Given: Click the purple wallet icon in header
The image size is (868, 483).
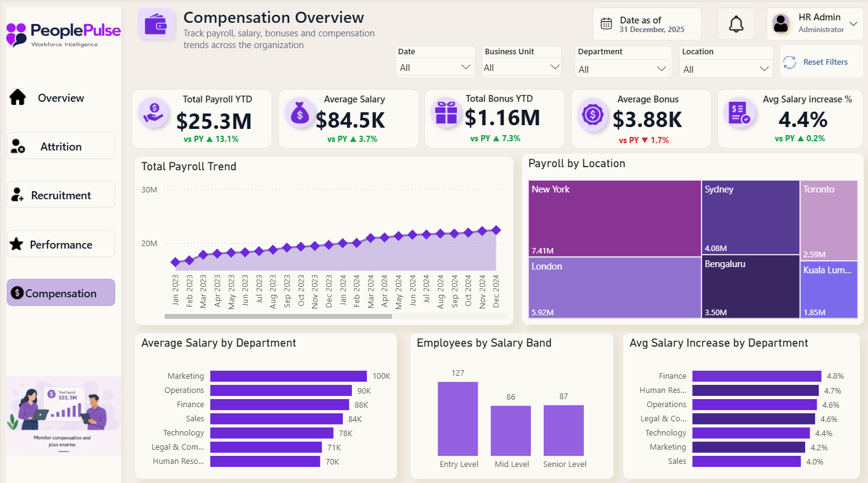Looking at the screenshot, I should click(155, 24).
